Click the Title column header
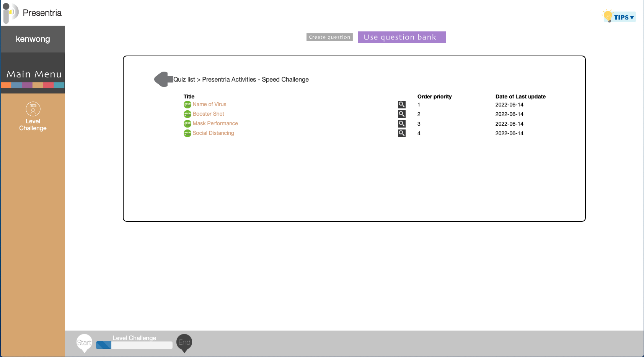Screen dimensions: 644x357 (189, 97)
